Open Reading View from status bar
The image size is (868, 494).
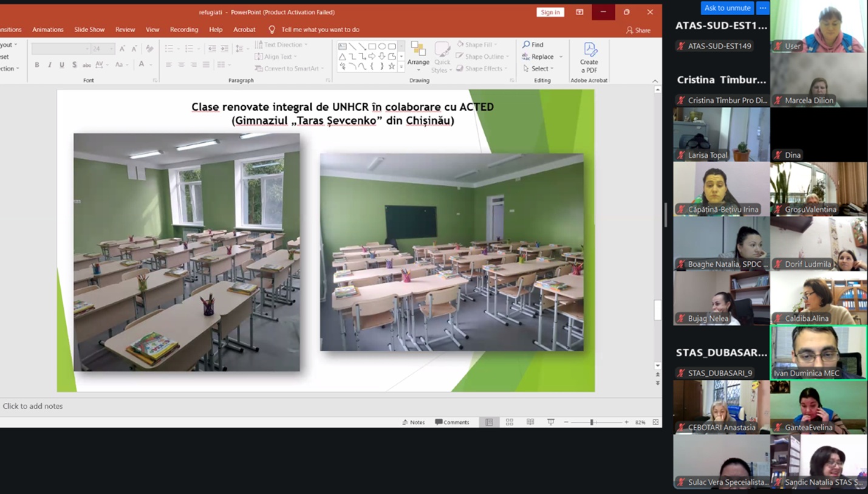click(530, 422)
